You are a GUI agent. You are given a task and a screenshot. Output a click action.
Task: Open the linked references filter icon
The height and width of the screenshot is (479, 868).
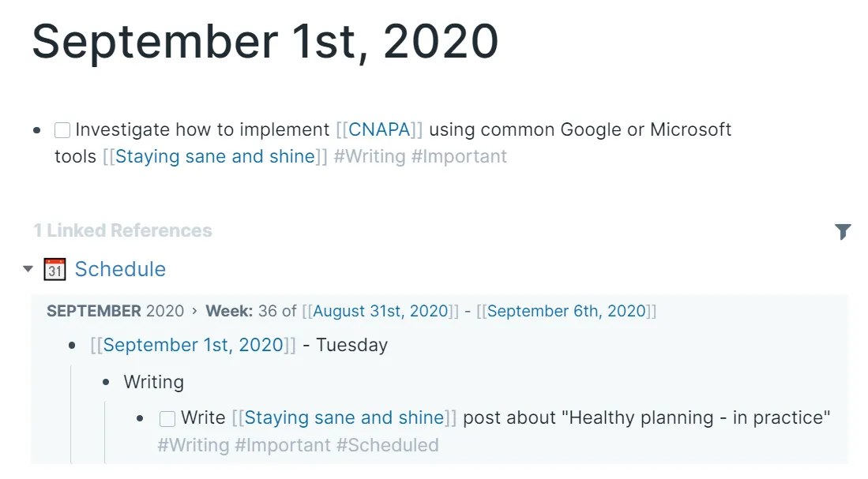(843, 231)
